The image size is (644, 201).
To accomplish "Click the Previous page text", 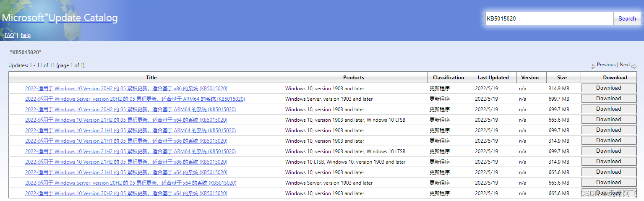I will (606, 65).
